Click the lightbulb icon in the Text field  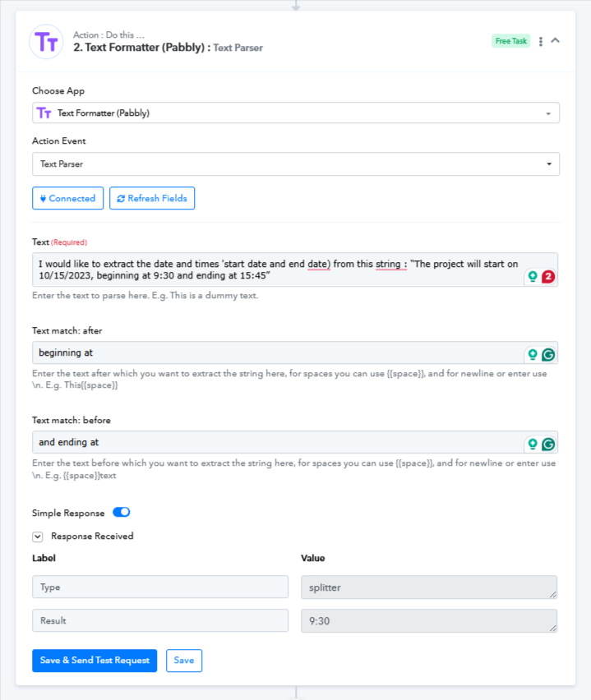tap(533, 276)
